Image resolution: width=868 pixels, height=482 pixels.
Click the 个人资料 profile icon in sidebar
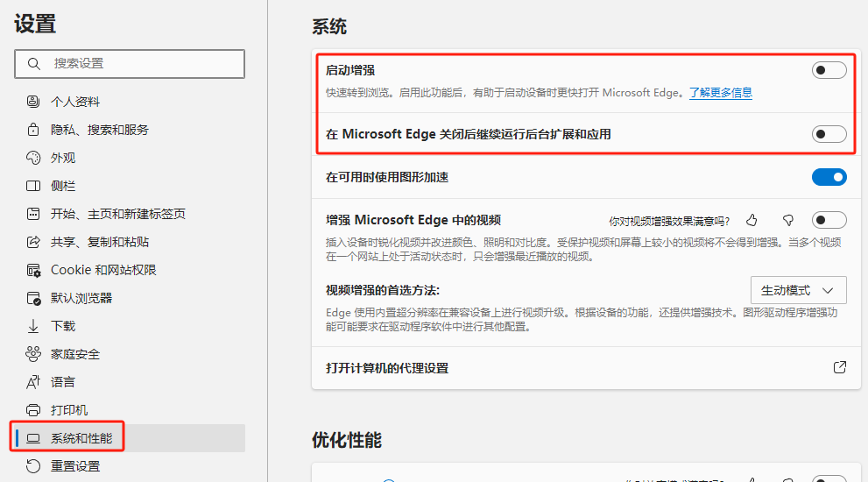pos(33,102)
